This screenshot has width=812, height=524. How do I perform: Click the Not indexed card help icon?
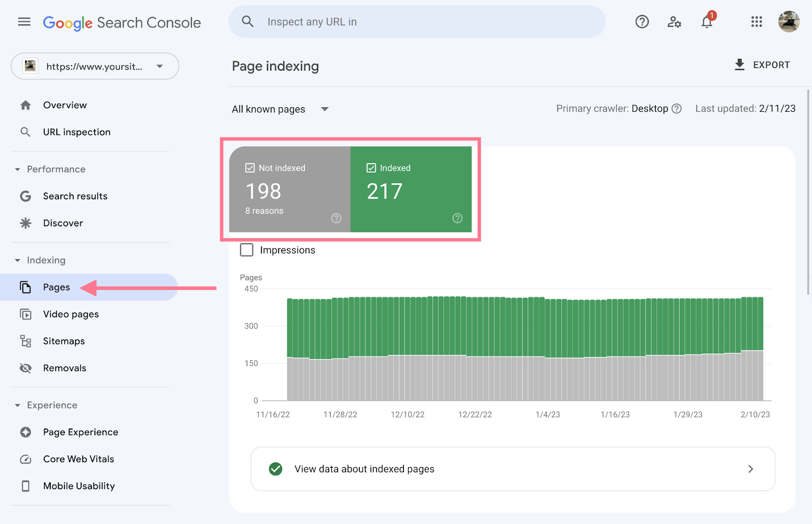coord(335,218)
